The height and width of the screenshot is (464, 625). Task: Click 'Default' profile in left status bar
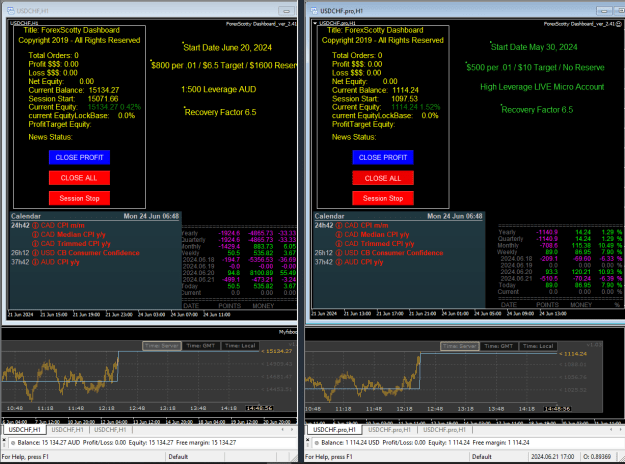(178, 457)
